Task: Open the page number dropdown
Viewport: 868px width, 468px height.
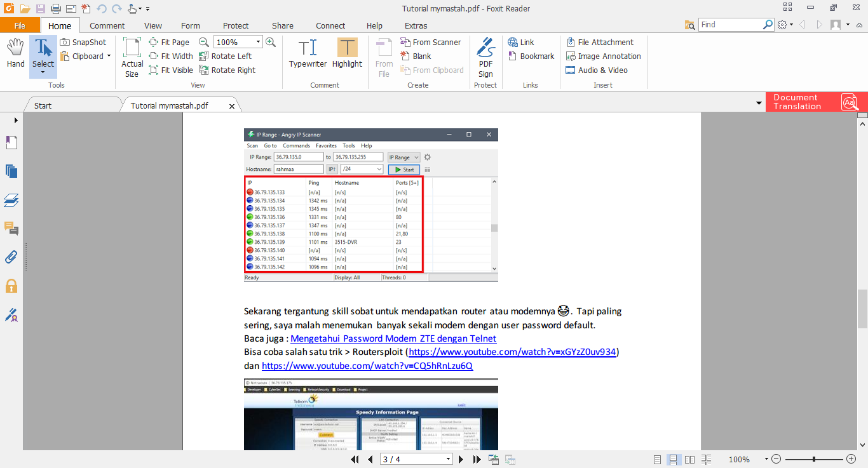Action: point(448,459)
